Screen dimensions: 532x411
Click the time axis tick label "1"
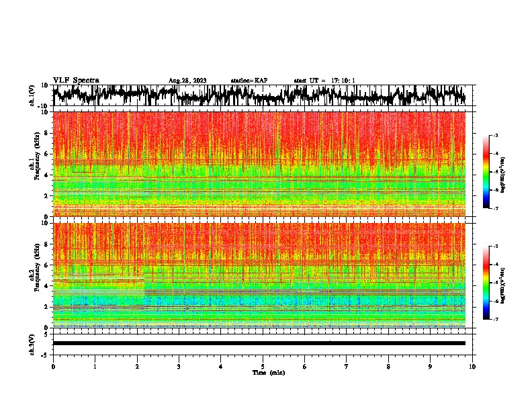tap(95, 367)
